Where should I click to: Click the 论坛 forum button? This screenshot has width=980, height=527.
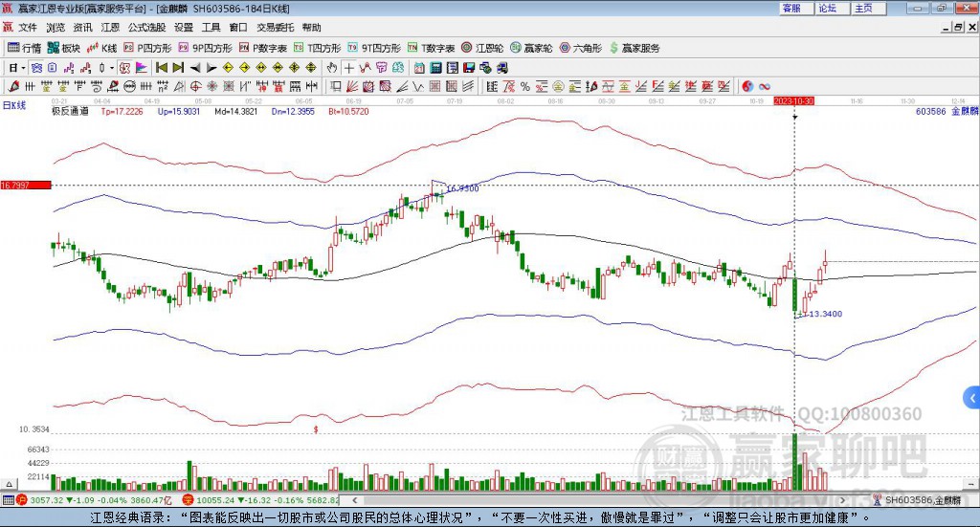(832, 8)
